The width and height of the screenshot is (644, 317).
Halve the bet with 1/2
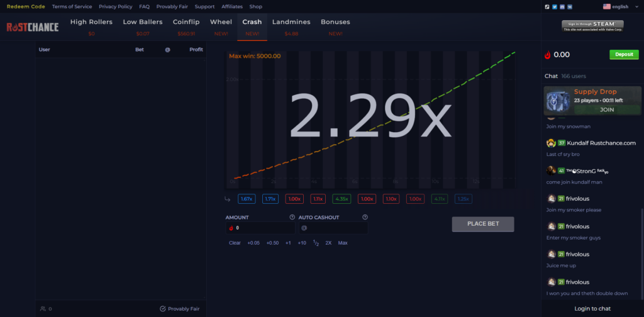pyautogui.click(x=316, y=243)
